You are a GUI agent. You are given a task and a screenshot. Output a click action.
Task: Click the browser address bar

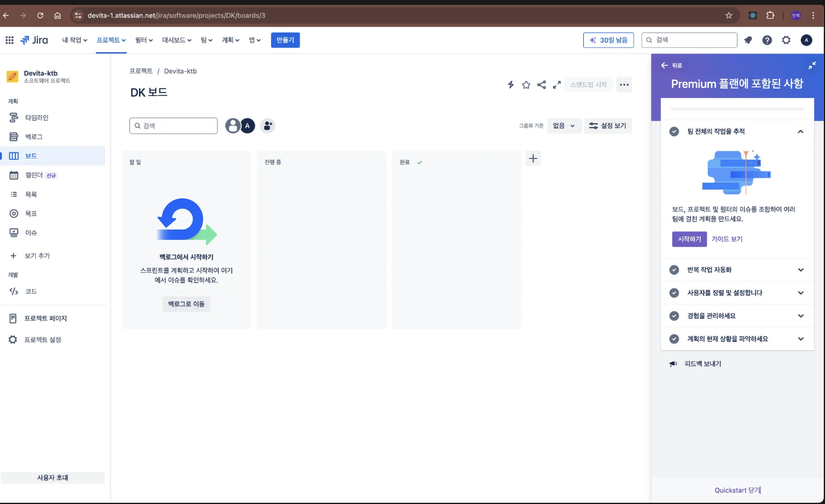click(x=404, y=16)
